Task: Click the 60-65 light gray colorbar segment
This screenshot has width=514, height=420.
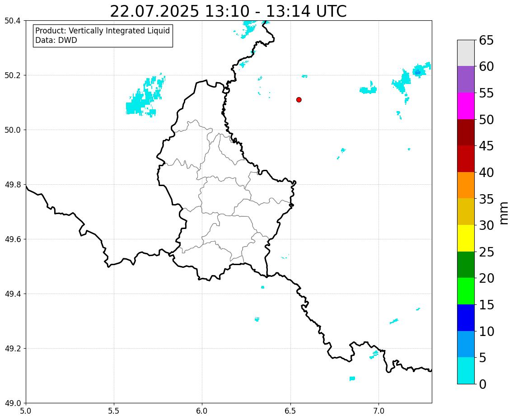Action: (x=466, y=53)
